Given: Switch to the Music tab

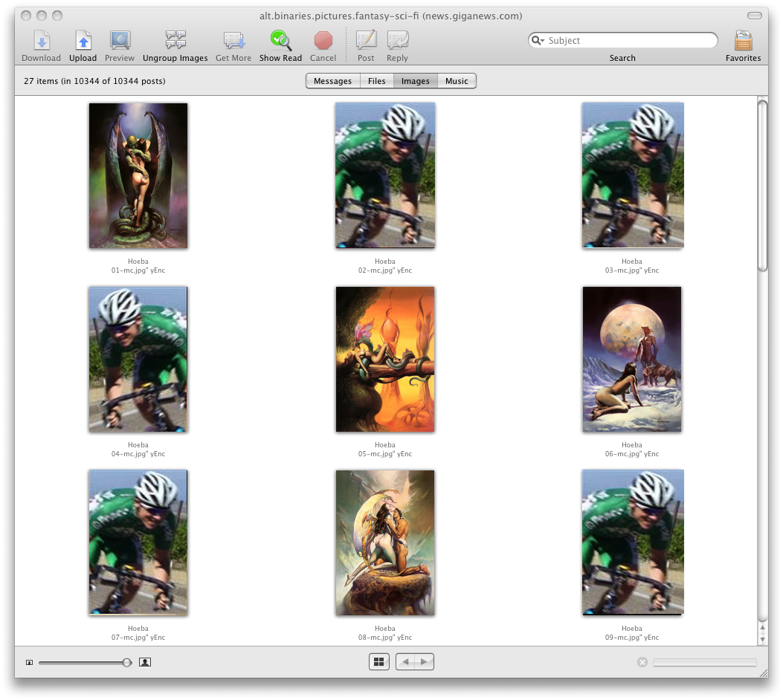Looking at the screenshot, I should click(457, 81).
